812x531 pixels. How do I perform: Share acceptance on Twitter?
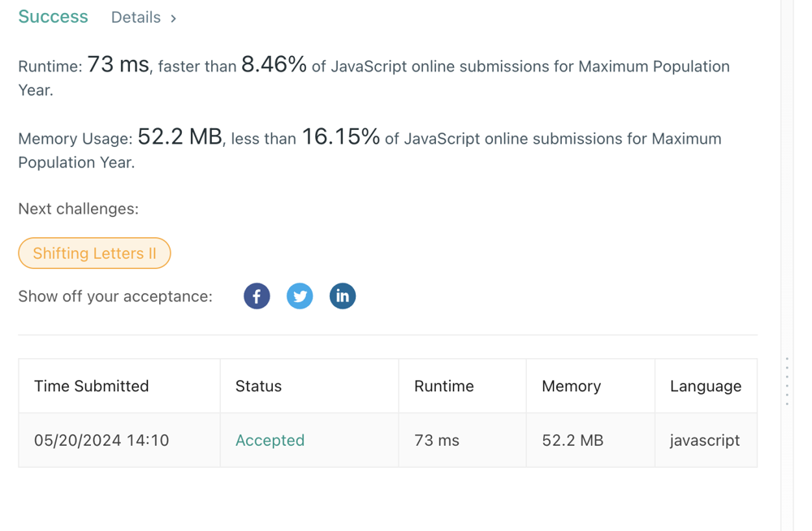300,296
